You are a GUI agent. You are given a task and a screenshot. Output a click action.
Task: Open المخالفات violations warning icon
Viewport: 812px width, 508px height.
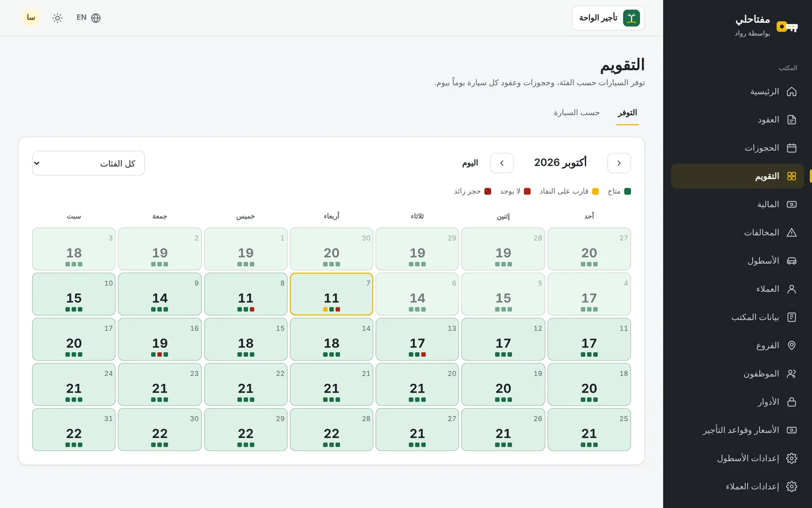(792, 233)
